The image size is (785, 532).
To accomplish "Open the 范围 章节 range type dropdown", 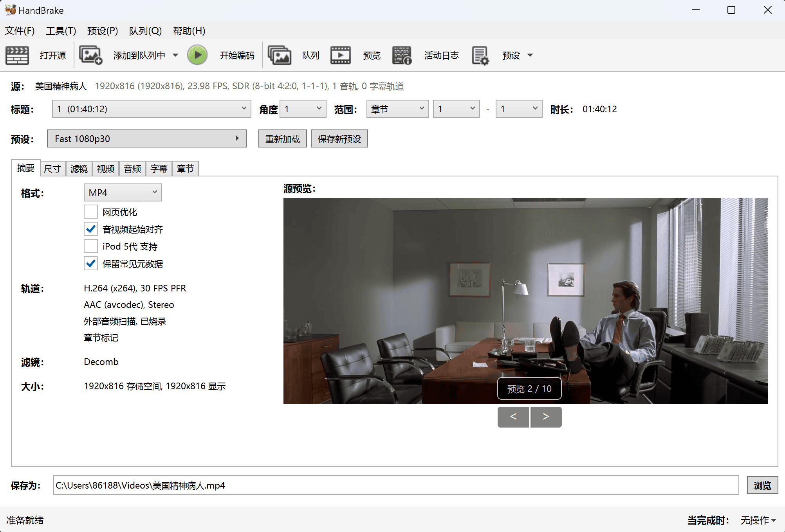I will point(397,109).
